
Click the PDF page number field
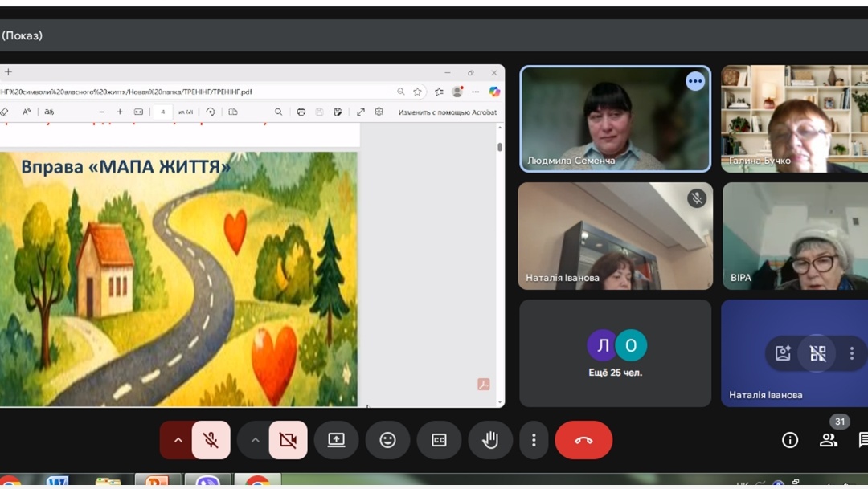162,112
